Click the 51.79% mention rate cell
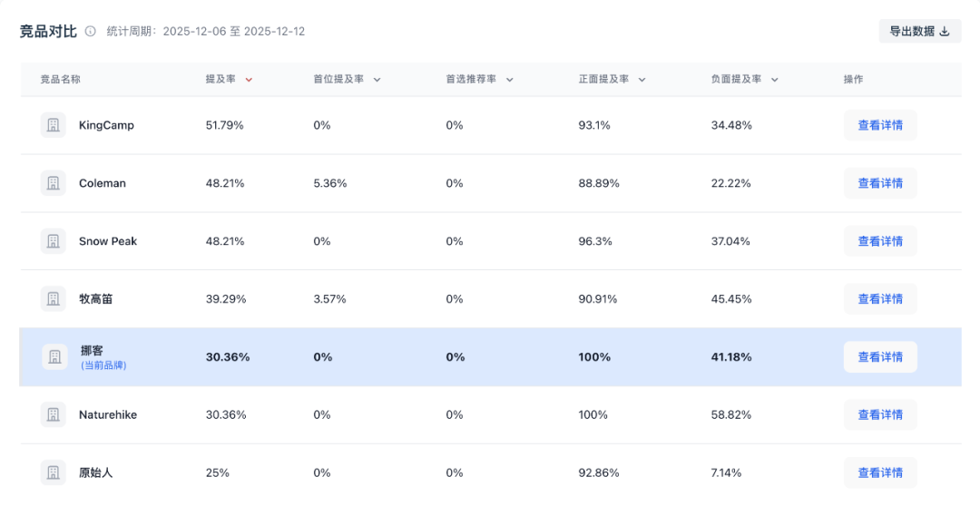The width and height of the screenshot is (980, 506). point(224,125)
